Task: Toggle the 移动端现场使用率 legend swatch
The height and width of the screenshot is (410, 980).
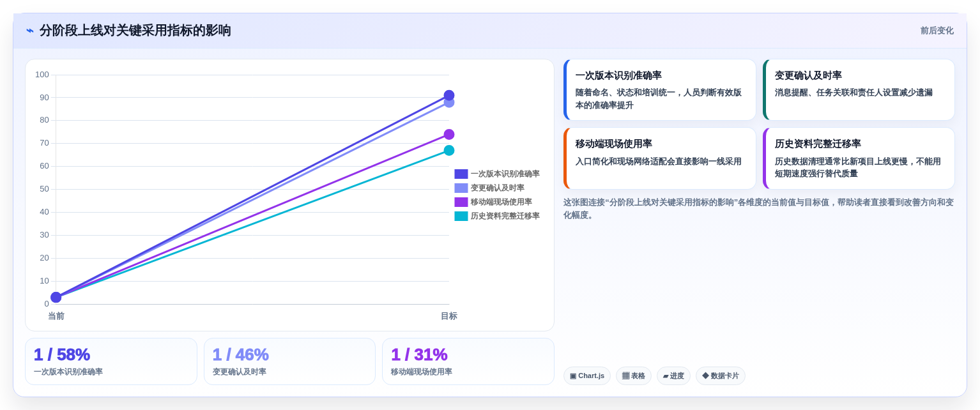Action: click(461, 202)
